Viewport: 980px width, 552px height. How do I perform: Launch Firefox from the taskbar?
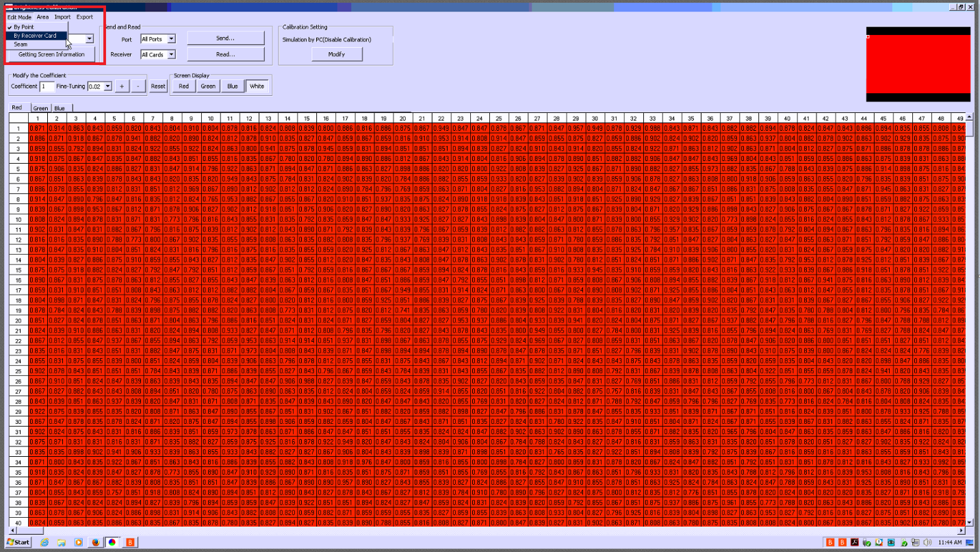(x=96, y=542)
